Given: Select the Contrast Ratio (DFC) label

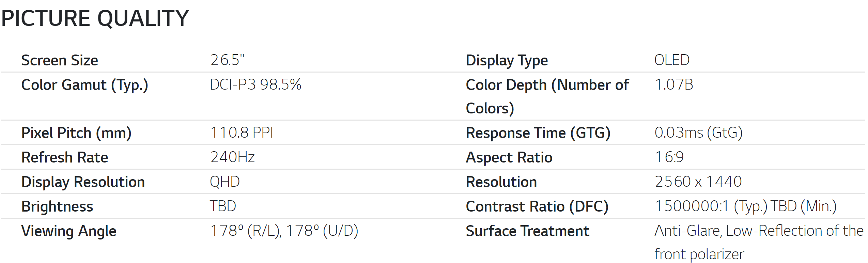Looking at the screenshot, I should point(537,207).
